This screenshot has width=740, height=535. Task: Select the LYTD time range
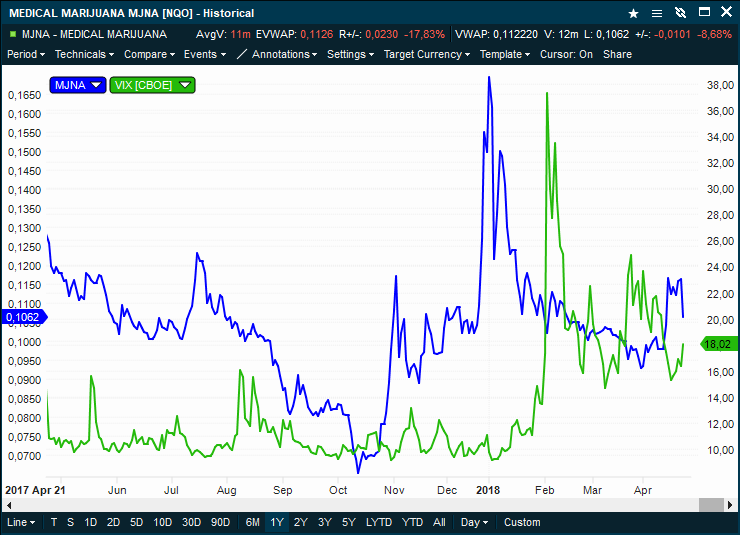click(379, 522)
